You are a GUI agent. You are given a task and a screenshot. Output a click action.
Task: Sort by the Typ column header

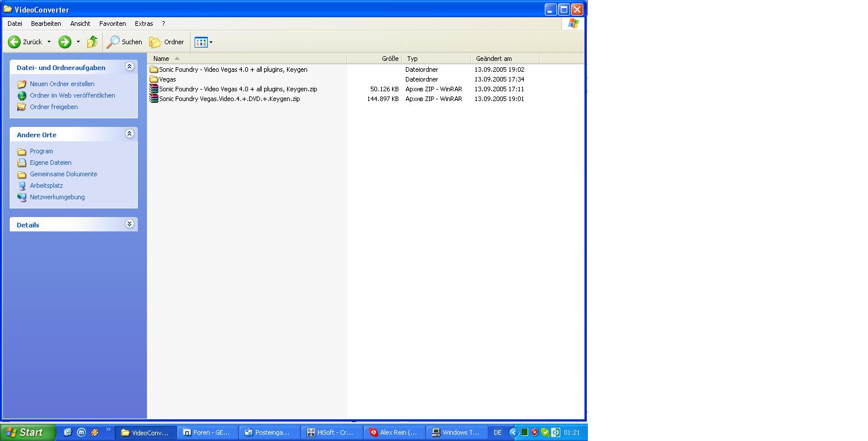point(436,59)
